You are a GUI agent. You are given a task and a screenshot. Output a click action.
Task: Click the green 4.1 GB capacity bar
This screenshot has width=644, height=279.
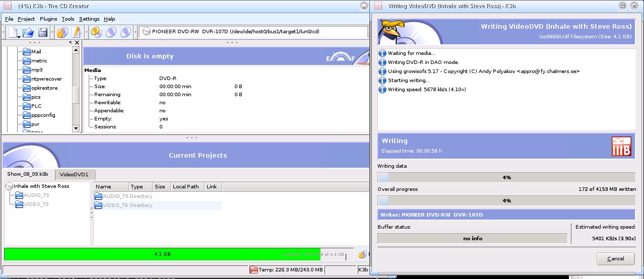pos(162,254)
